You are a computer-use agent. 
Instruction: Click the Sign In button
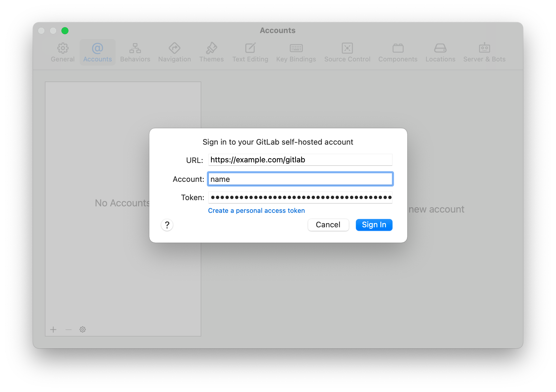point(374,225)
